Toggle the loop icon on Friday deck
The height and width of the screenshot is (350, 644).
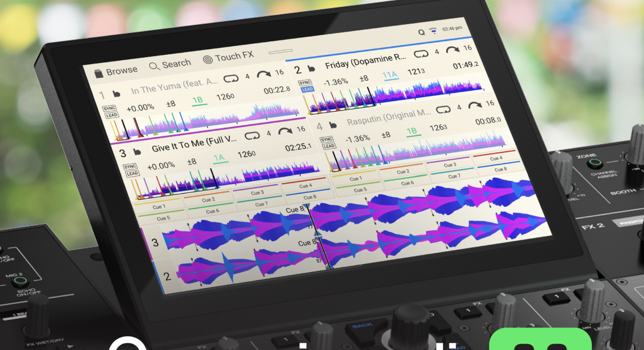pos(421,54)
